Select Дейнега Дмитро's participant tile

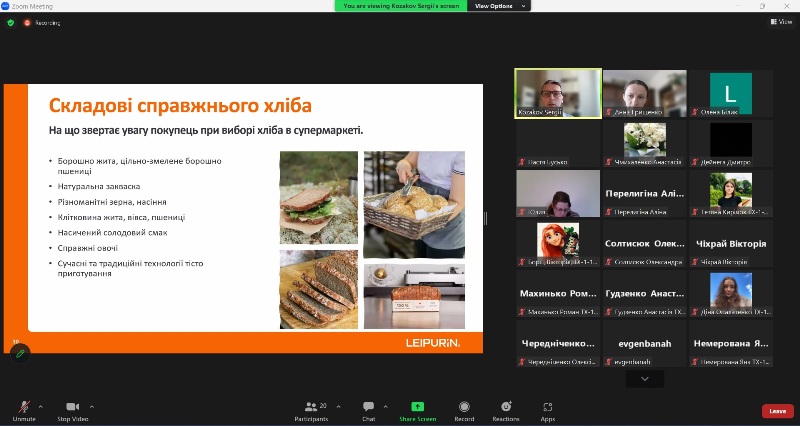pos(731,144)
